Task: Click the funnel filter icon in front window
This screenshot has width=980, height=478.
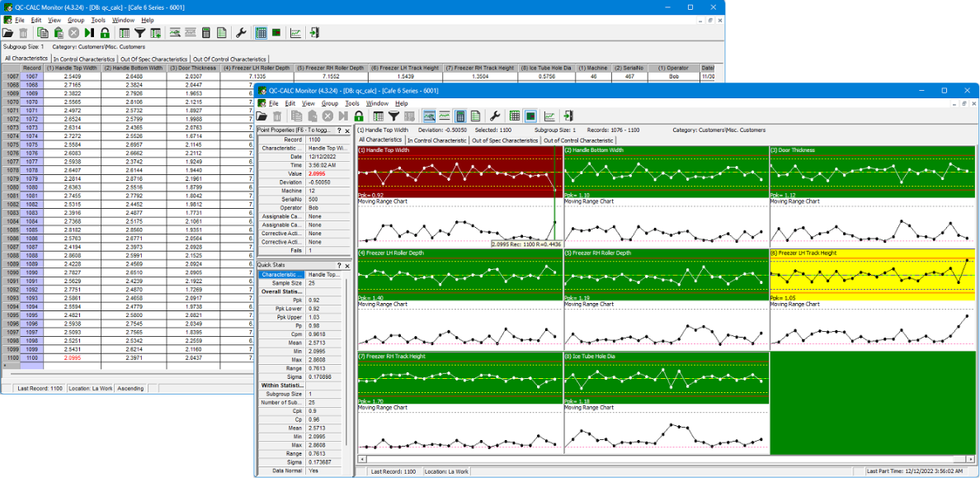Action: [x=393, y=116]
